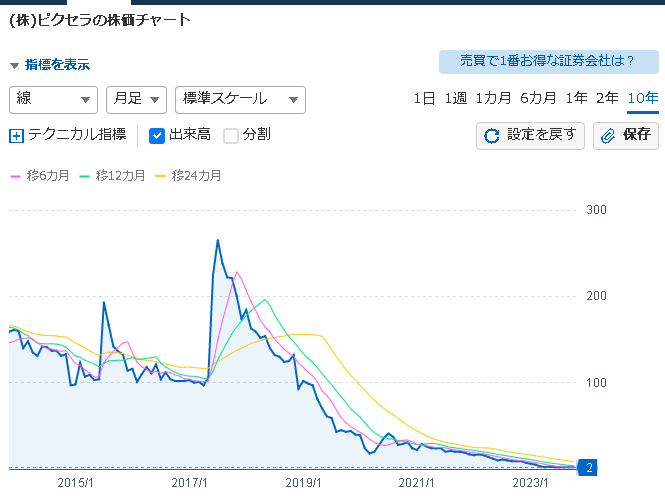This screenshot has height=503, width=665.
Task: Click the yellow 移24カ月 legend swatch
Action: (160, 176)
